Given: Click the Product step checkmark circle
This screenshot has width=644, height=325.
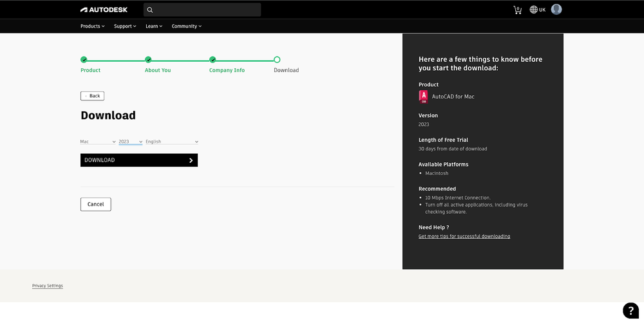Looking at the screenshot, I should [x=84, y=60].
